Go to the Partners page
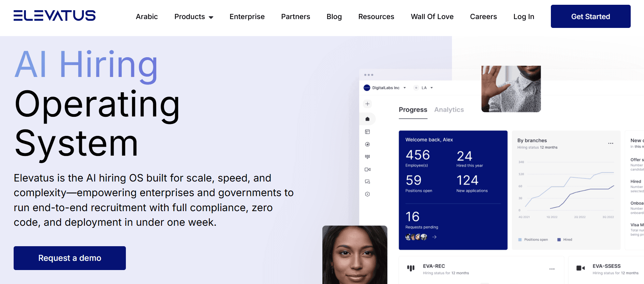 [x=295, y=17]
